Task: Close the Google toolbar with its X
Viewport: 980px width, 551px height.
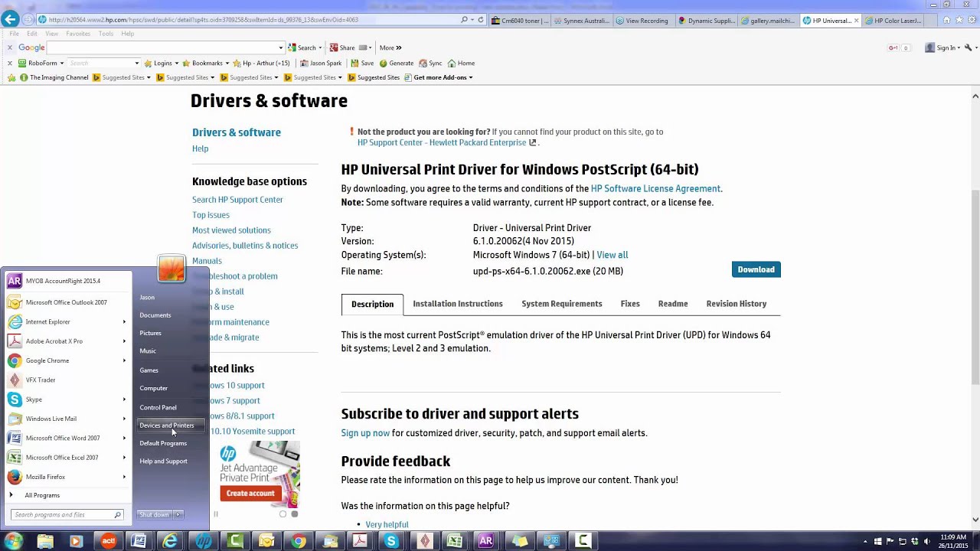Action: point(9,47)
